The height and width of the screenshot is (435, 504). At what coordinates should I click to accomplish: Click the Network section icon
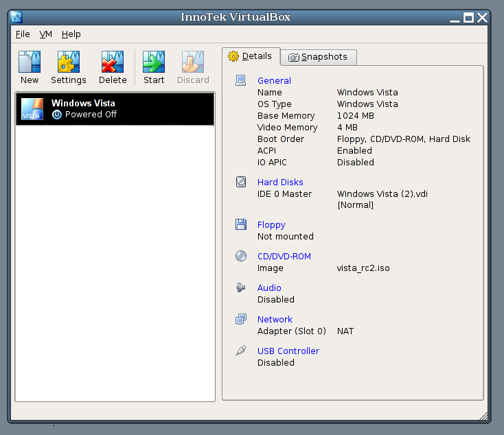point(241,319)
